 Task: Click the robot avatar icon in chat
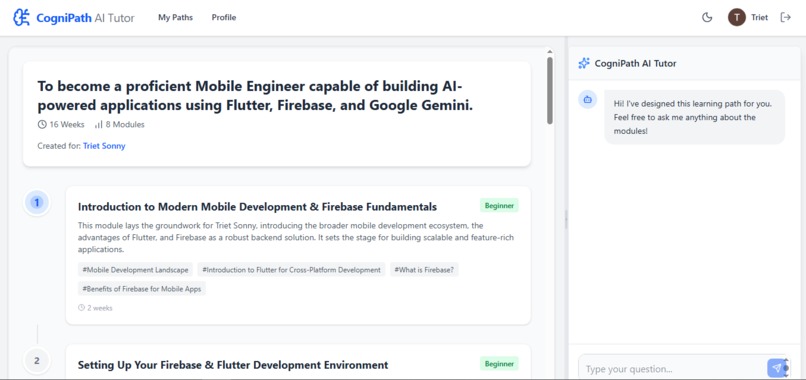pos(588,99)
